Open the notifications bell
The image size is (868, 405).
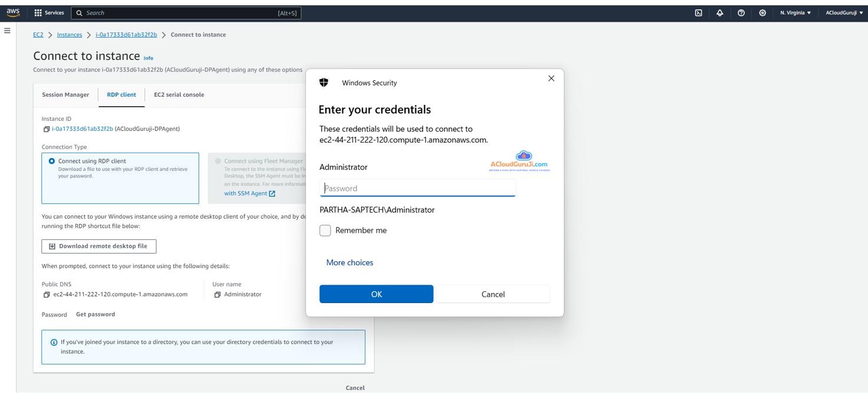pyautogui.click(x=720, y=13)
